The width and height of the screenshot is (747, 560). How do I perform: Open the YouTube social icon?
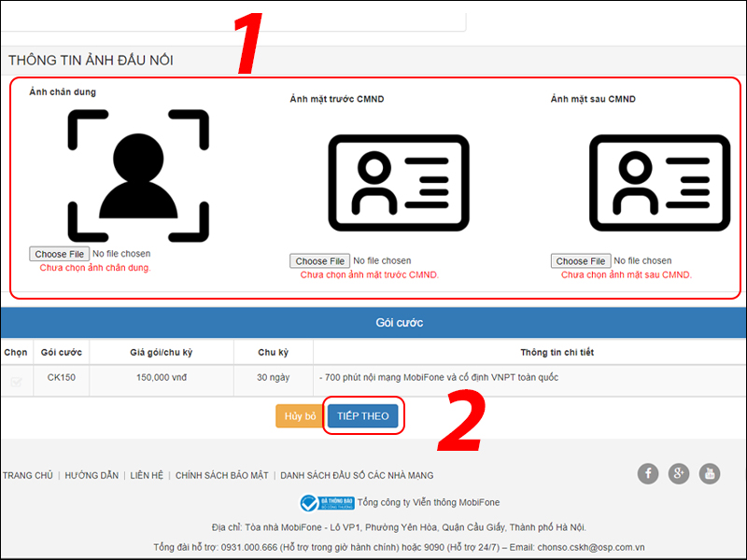tap(710, 474)
